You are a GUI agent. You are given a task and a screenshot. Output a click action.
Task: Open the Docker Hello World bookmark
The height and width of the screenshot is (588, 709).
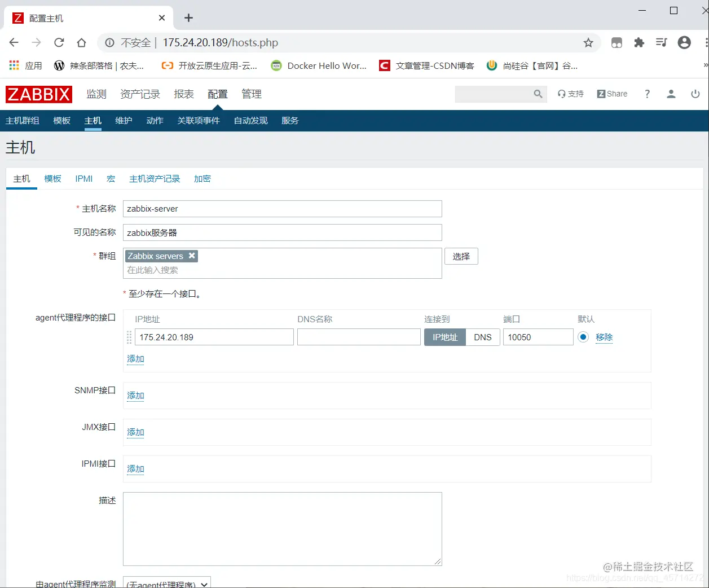319,65
